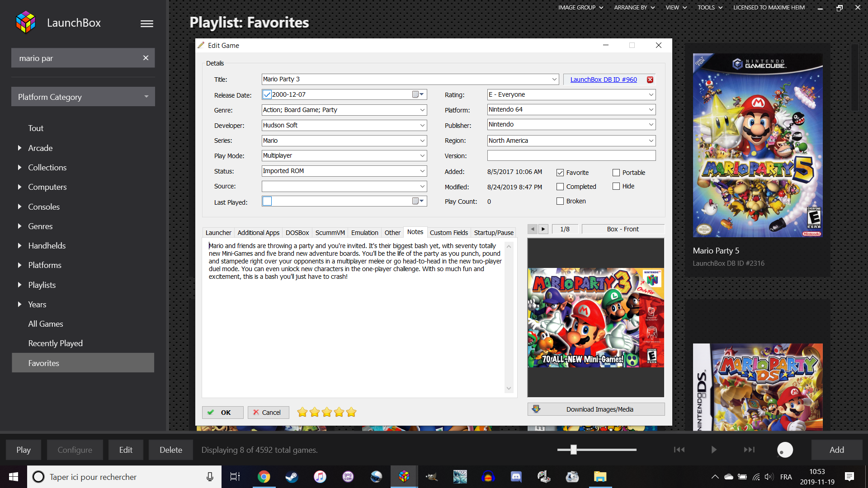Open the LaunchBox DB ID #960 link
Image resolution: width=868 pixels, height=488 pixels.
coord(604,80)
